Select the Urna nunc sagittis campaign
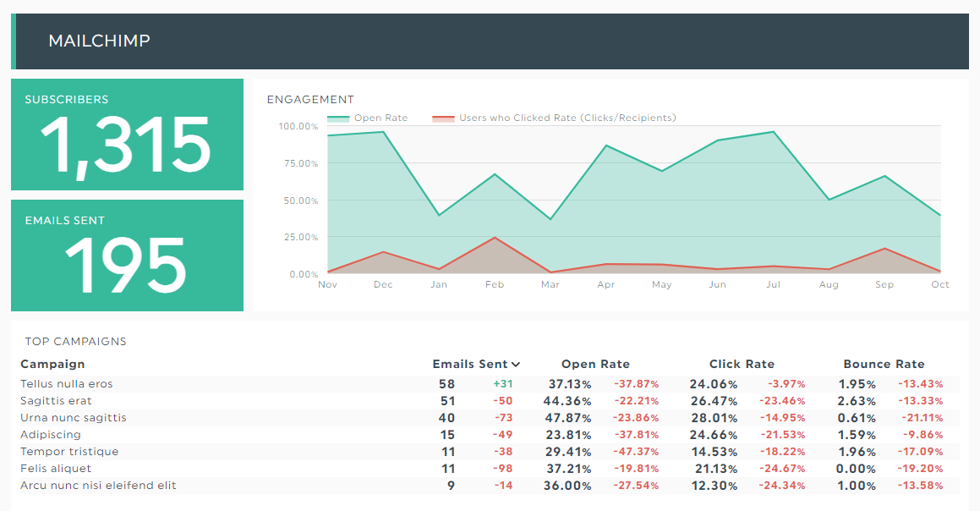 73,418
